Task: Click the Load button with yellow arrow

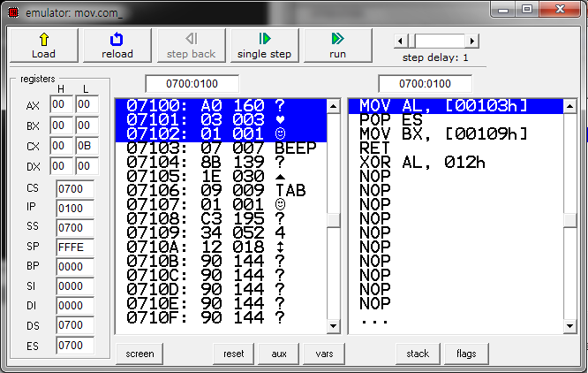Action: 43,46
